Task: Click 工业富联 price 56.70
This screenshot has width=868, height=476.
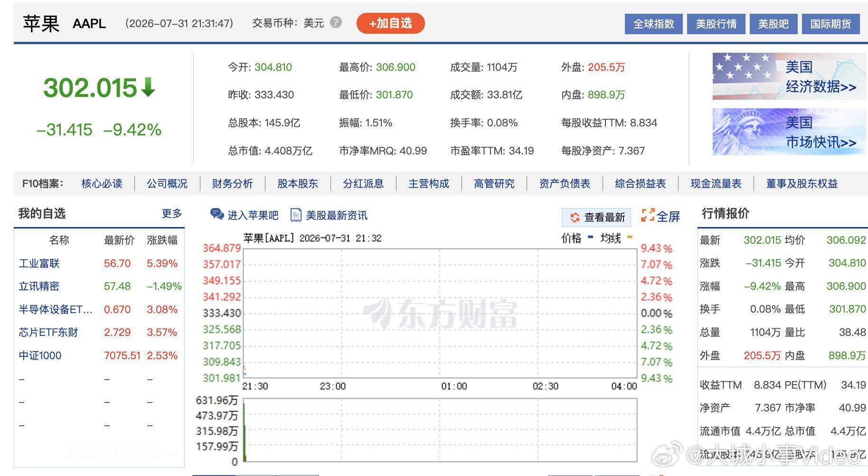Action: [117, 263]
